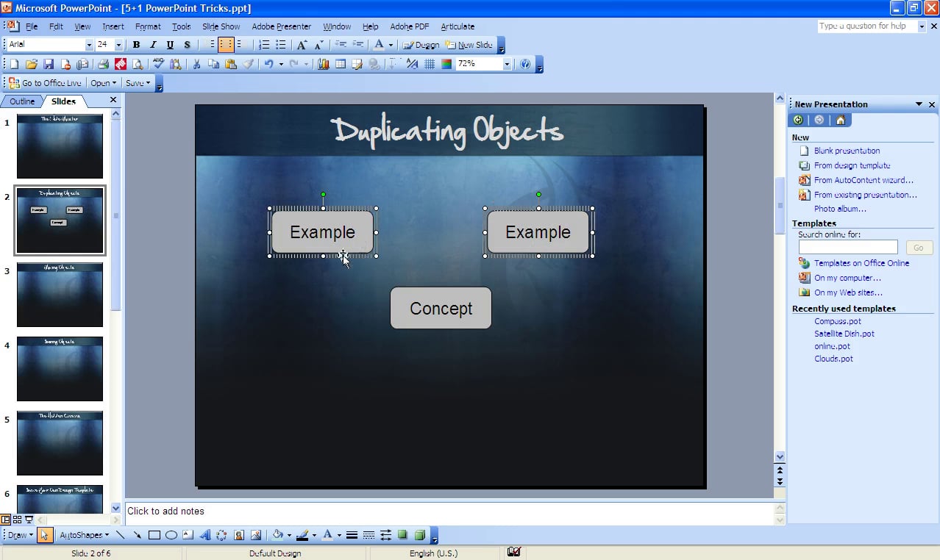Image resolution: width=940 pixels, height=560 pixels.
Task: Insert Clip Art from the Drawing toolbar
Action: (239, 535)
